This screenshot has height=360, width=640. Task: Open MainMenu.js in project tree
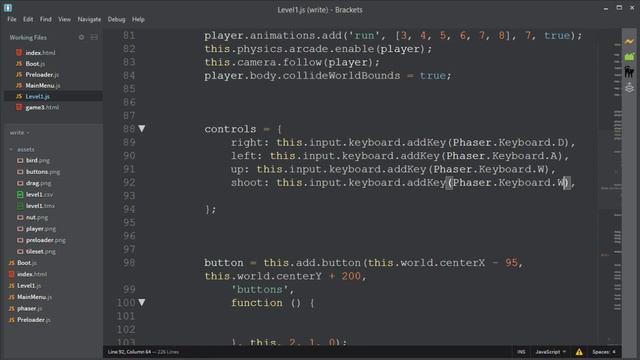click(34, 297)
